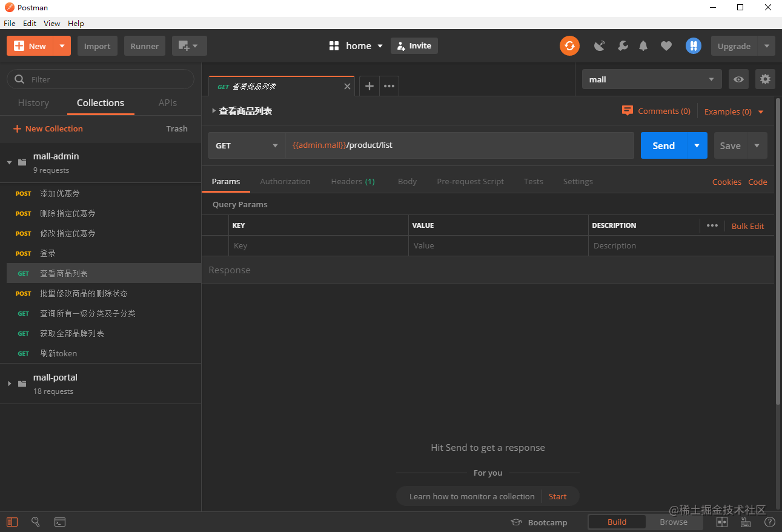The height and width of the screenshot is (532, 782).
Task: Open the Examples (0) dropdown
Action: (x=734, y=111)
